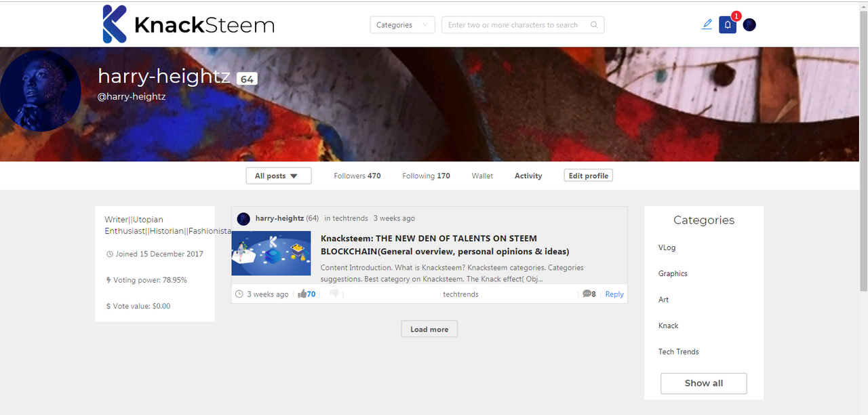Click the dollar icon beside Vote value
The image size is (868, 415).
pyautogui.click(x=108, y=307)
